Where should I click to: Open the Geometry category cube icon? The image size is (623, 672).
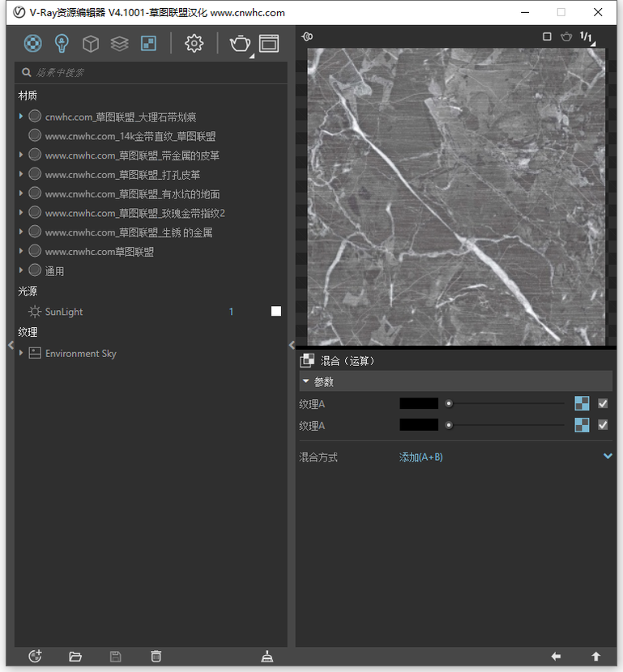click(x=91, y=43)
